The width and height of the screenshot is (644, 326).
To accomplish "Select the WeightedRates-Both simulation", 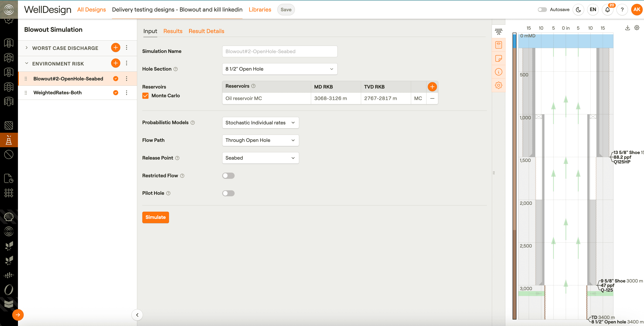I will (57, 93).
